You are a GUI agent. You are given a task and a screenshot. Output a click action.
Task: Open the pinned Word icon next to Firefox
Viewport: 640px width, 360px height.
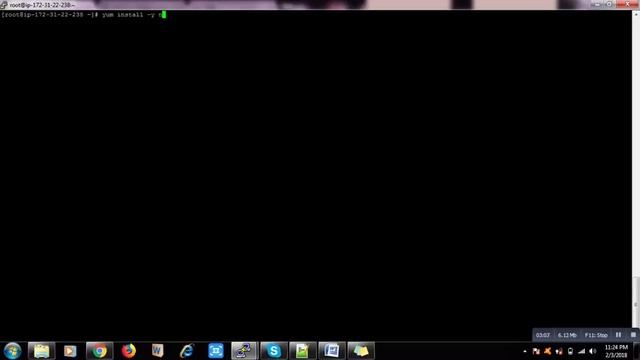(158, 351)
